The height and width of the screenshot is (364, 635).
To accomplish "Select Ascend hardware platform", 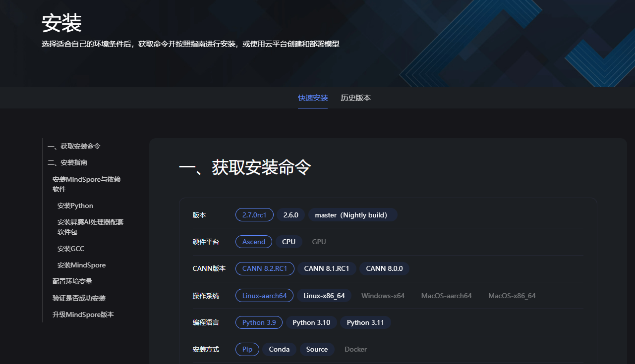I will [254, 242].
